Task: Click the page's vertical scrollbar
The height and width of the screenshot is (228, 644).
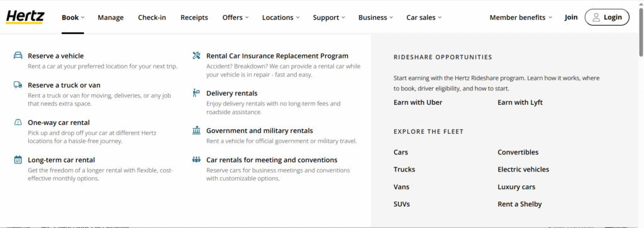Action: click(x=641, y=114)
